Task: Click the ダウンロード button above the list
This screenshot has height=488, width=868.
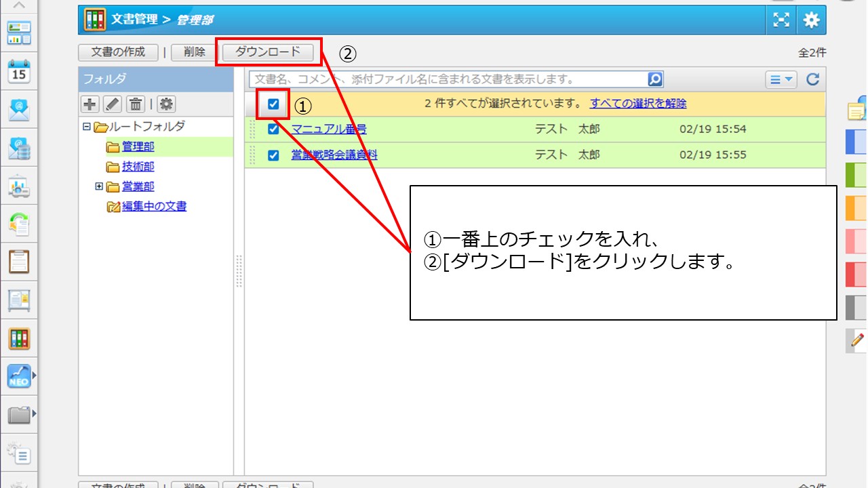Action: point(268,52)
